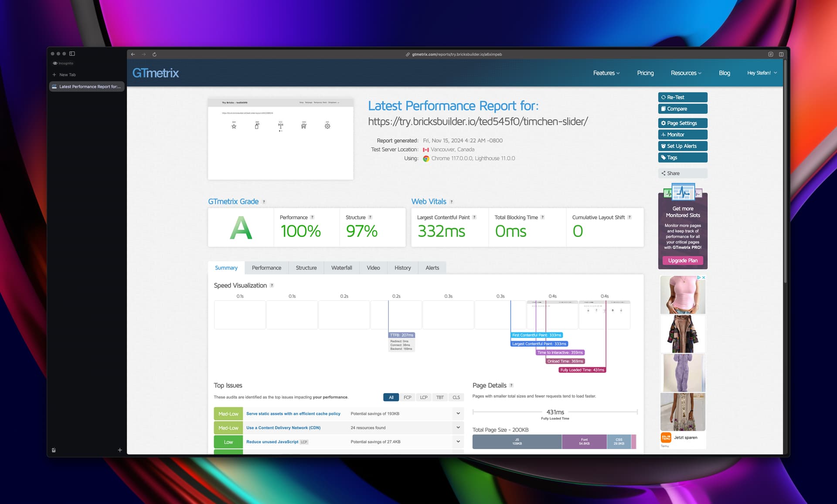The width and height of the screenshot is (837, 504).
Task: Click the JS segment of page size bar
Action: click(517, 442)
